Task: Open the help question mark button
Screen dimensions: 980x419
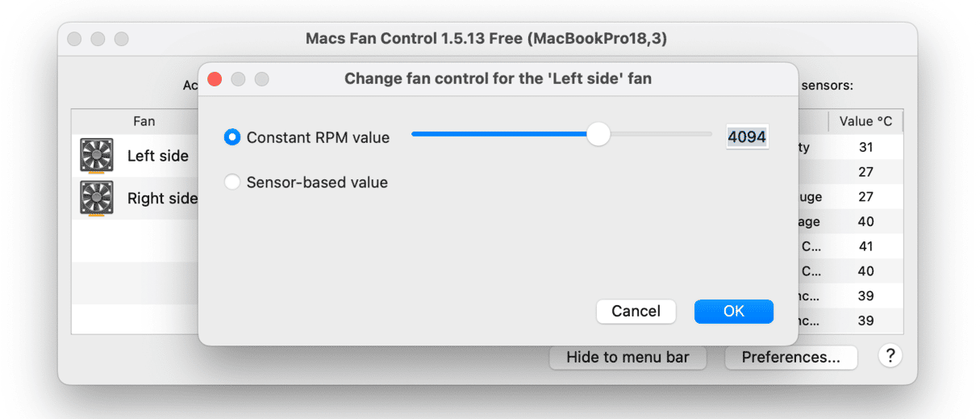Action: pos(890,356)
